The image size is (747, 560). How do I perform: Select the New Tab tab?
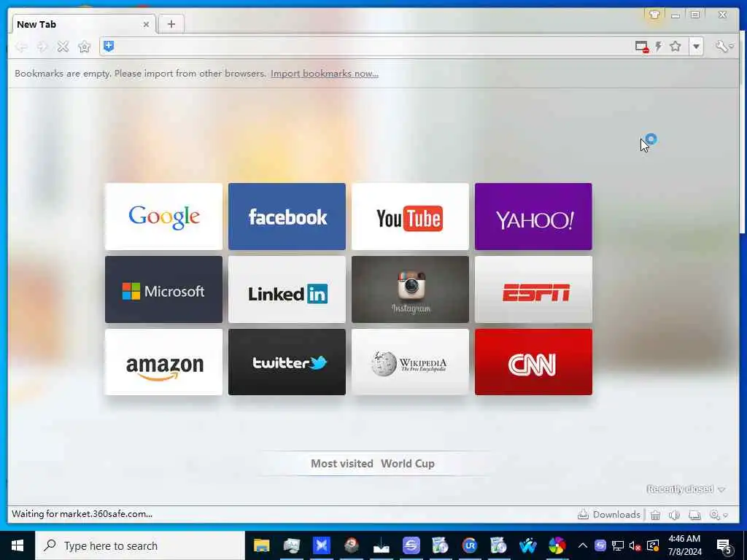82,24
